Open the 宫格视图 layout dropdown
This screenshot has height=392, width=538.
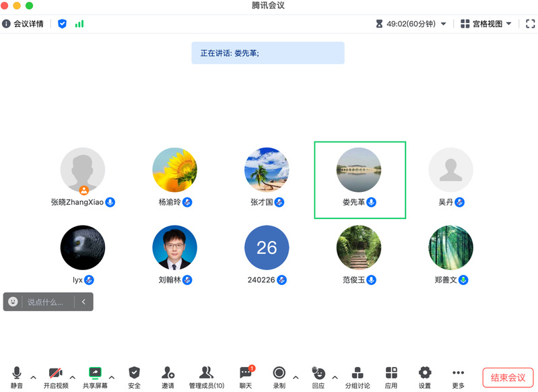[x=486, y=24]
